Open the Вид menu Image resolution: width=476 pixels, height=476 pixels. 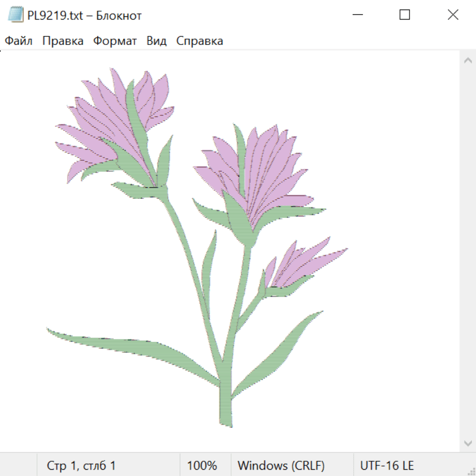[x=157, y=41]
